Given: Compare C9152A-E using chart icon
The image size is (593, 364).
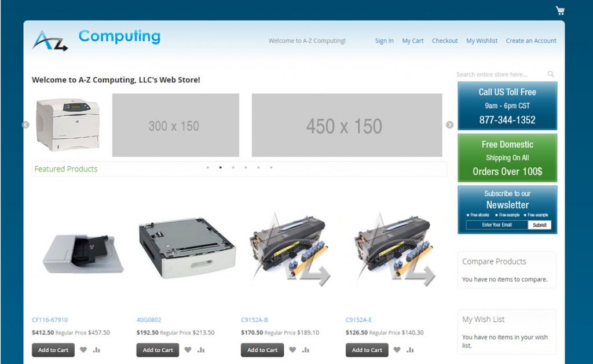Looking at the screenshot, I should (x=410, y=350).
